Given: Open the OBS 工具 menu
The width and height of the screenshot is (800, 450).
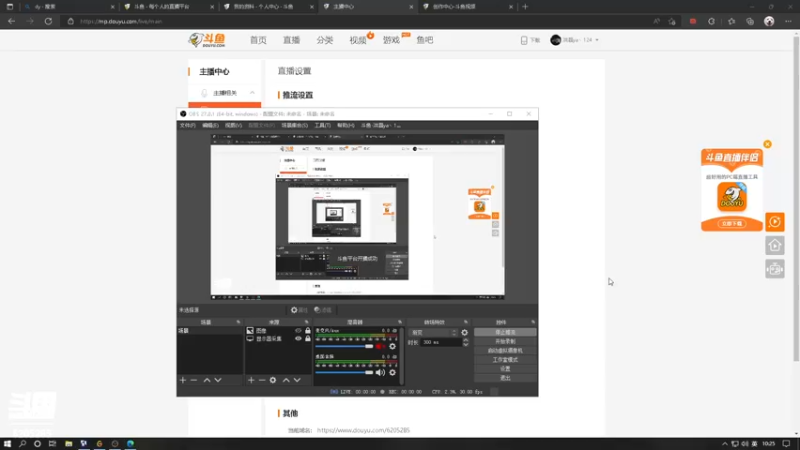Looking at the screenshot, I should click(322, 126).
